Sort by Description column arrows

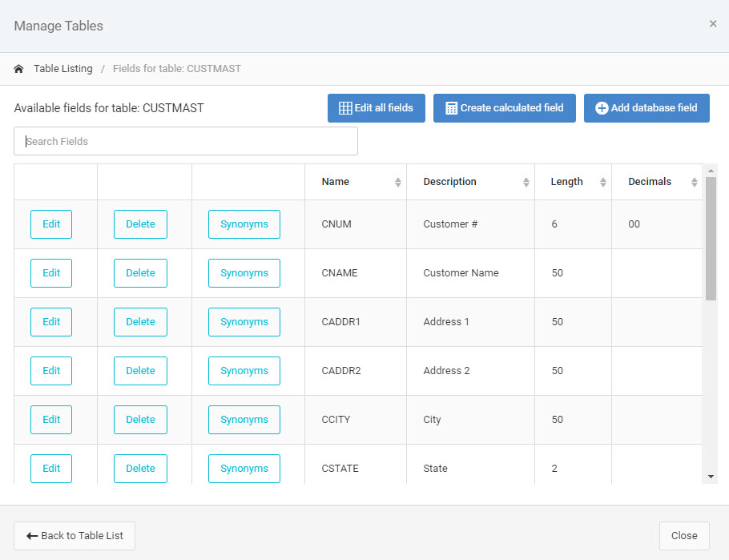click(x=526, y=182)
